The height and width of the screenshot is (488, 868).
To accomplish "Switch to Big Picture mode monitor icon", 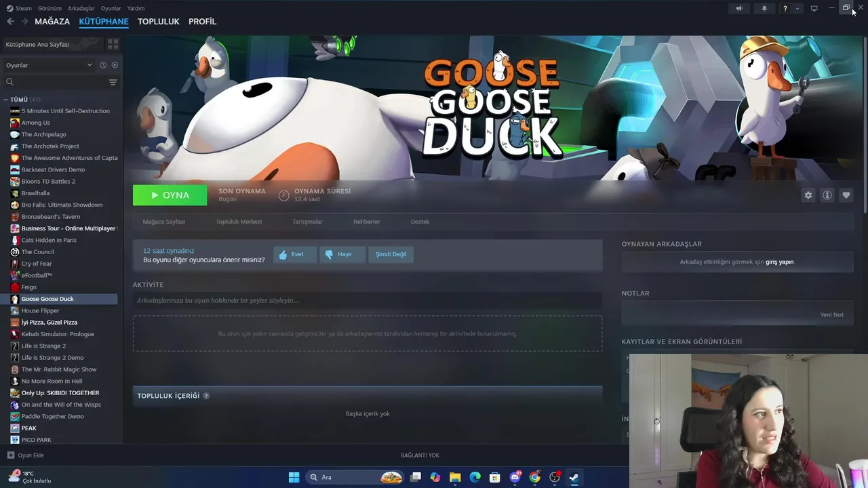I will [x=814, y=8].
